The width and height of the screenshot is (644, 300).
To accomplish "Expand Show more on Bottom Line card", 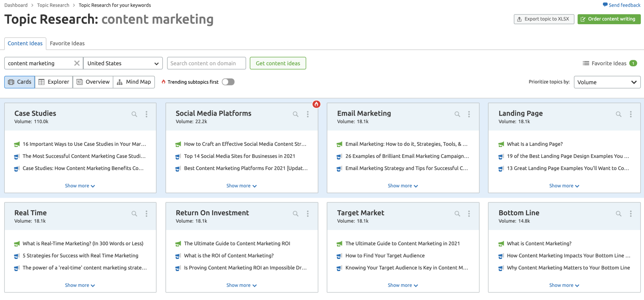I will tap(564, 285).
